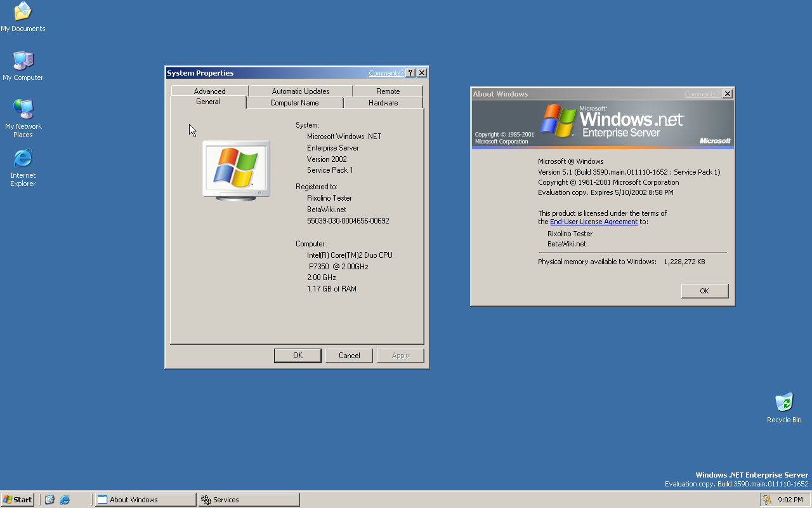Click 'Rixolino Tester' in System Properties

click(x=329, y=198)
